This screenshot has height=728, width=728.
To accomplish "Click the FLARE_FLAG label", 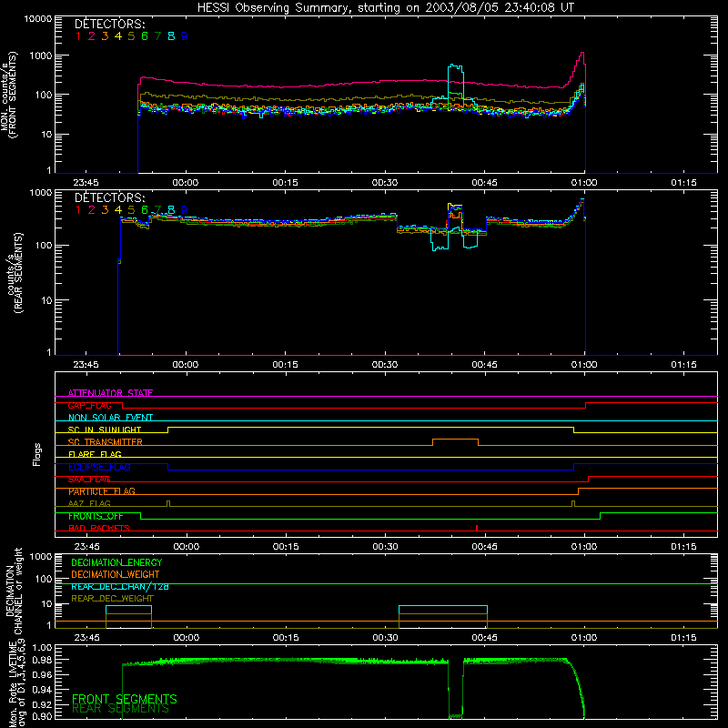I will pos(95,454).
